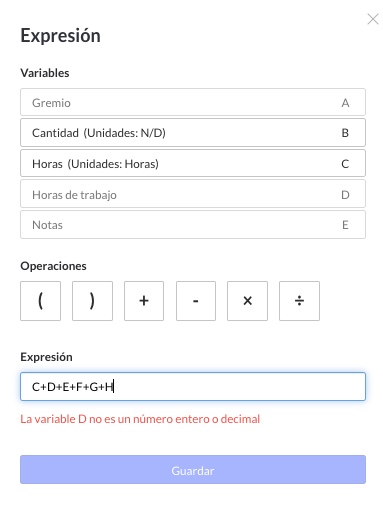Close the Expresión dialog with X
The width and height of the screenshot is (383, 507).
373,19
